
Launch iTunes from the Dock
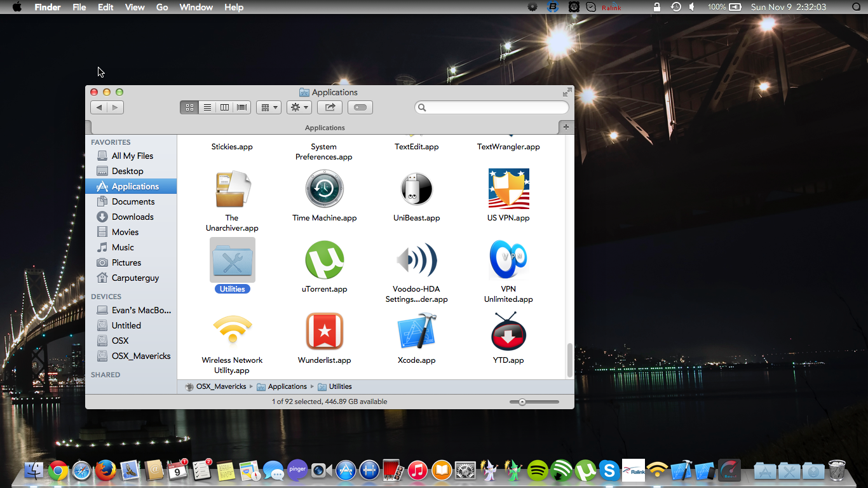point(417,471)
